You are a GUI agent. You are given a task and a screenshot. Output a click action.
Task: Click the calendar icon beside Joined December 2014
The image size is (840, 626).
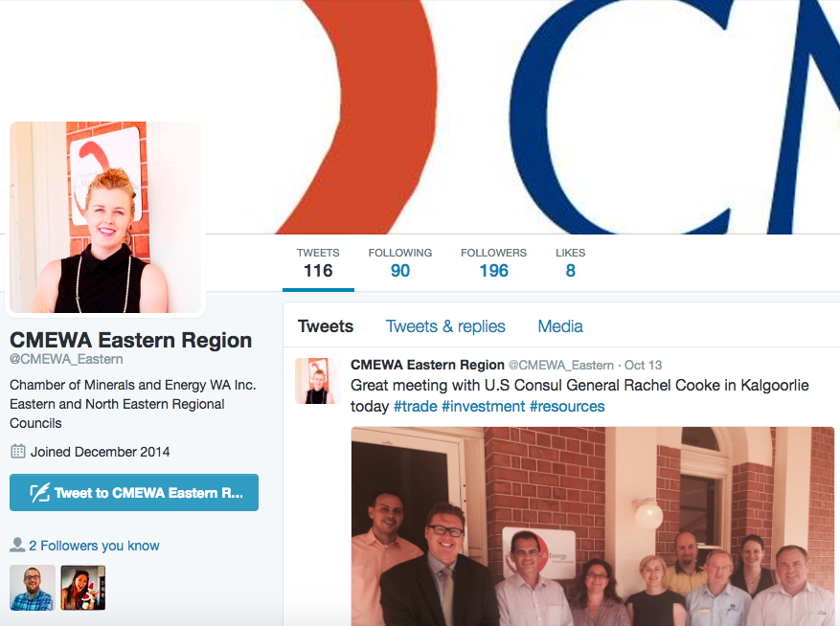coord(17,452)
